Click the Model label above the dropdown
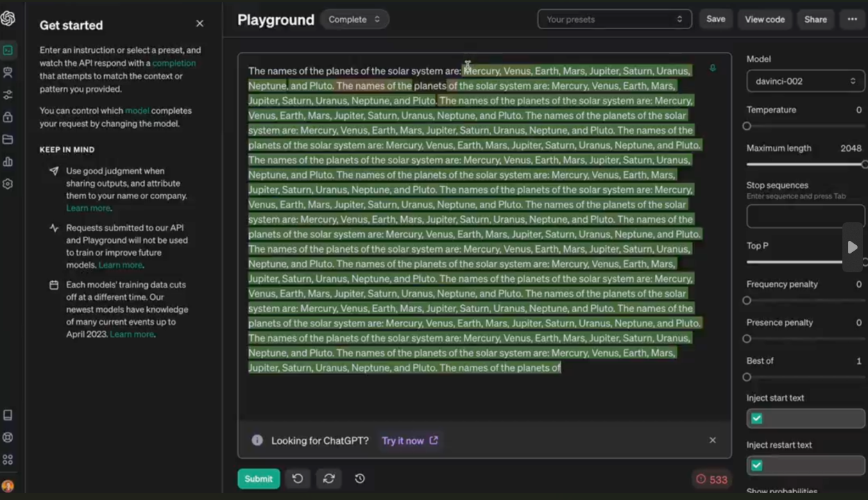 (758, 59)
